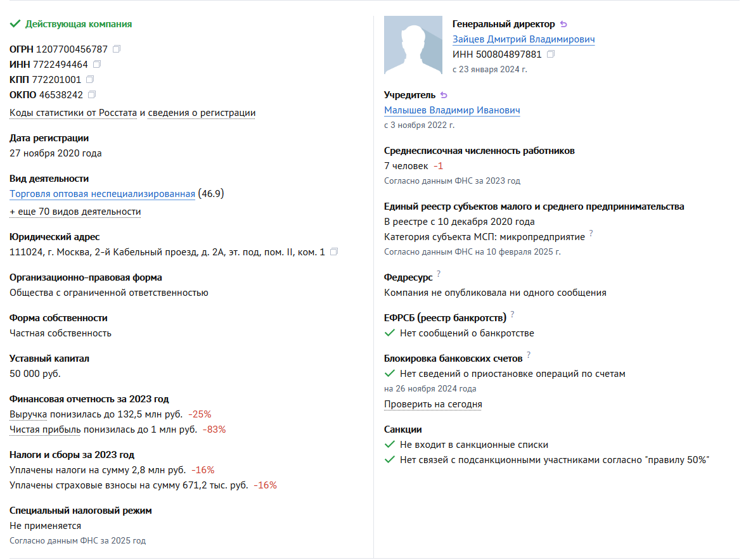Show help for Блокировка банковских счетов
The width and height of the screenshot is (746, 560).
(x=529, y=355)
